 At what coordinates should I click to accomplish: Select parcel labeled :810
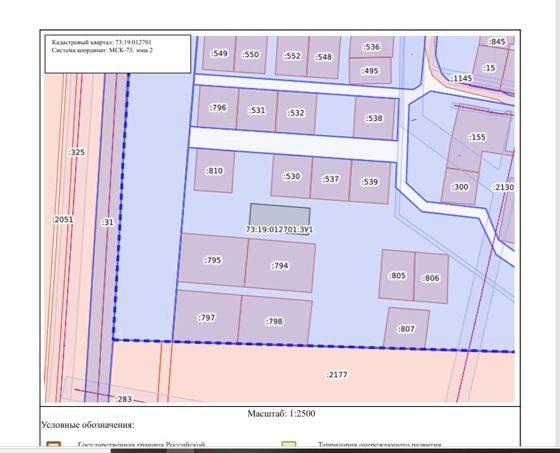(214, 171)
